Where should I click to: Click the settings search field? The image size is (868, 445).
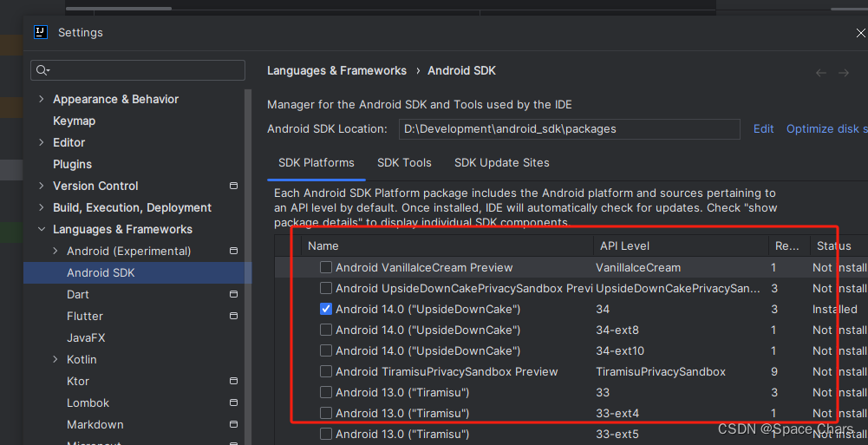pos(138,70)
